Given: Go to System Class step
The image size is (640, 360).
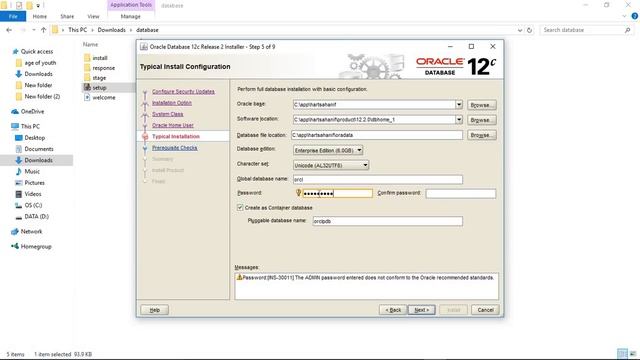Looking at the screenshot, I should tap(167, 114).
